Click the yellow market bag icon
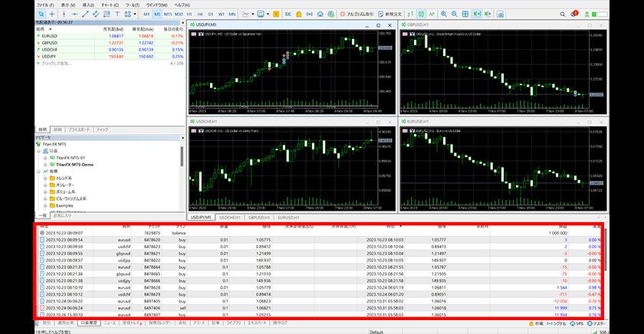This screenshot has width=644, height=334. (298, 14)
